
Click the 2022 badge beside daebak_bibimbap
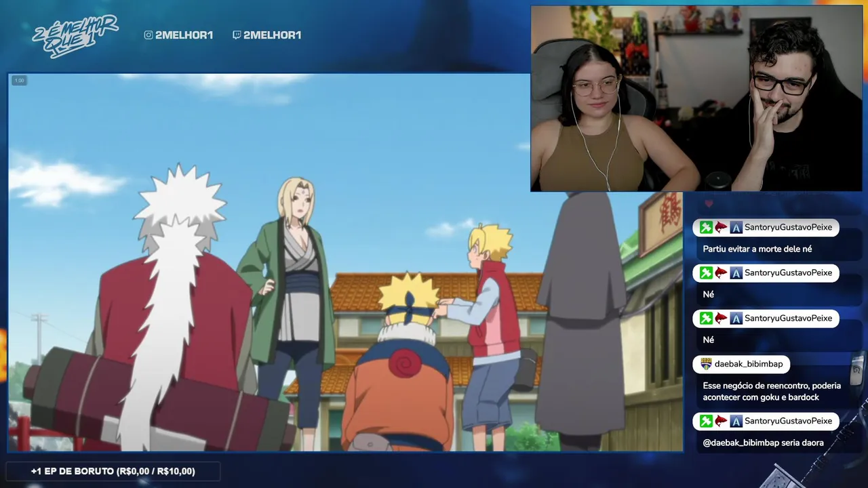[x=706, y=365]
